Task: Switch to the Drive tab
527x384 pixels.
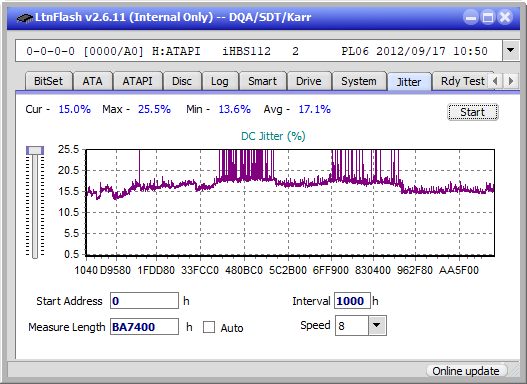Action: pyautogui.click(x=309, y=81)
